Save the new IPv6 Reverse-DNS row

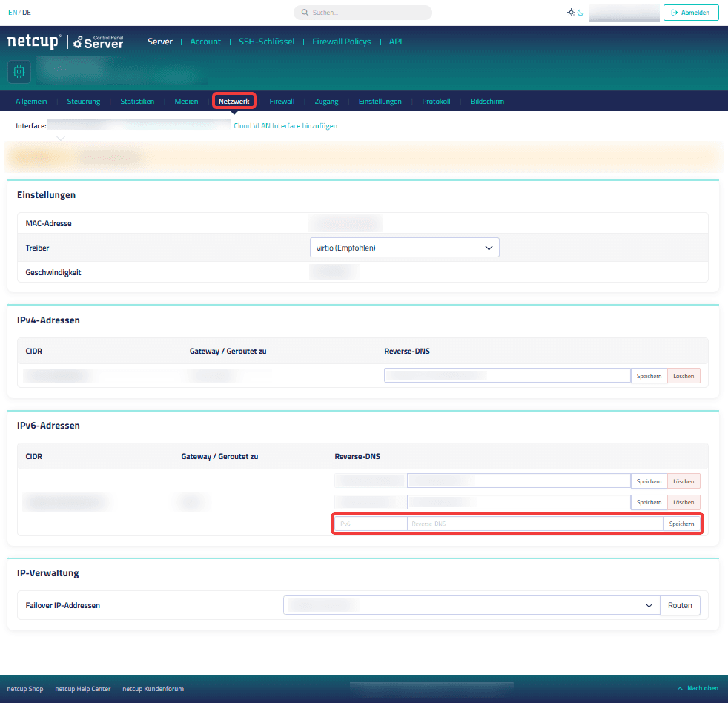(681, 524)
